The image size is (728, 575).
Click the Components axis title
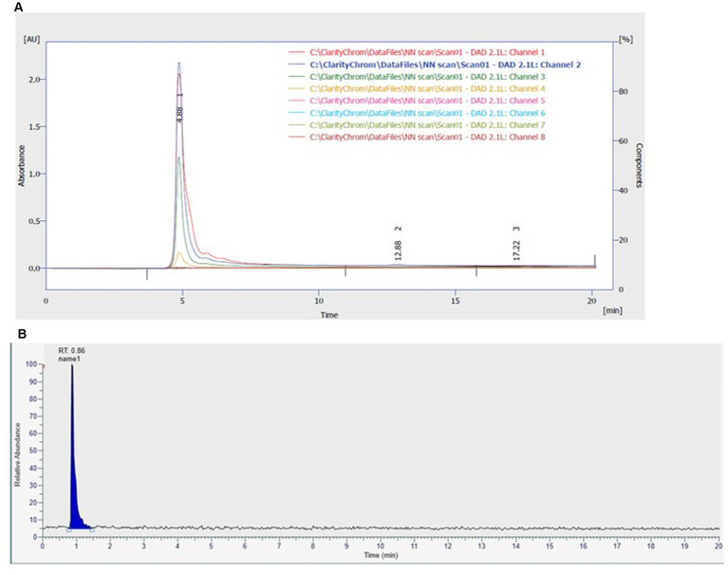pyautogui.click(x=639, y=165)
